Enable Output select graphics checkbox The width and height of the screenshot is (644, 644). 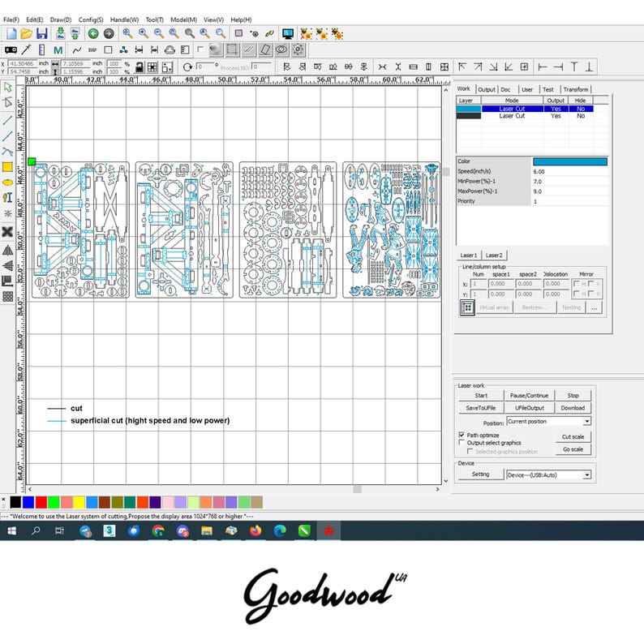[x=462, y=442]
